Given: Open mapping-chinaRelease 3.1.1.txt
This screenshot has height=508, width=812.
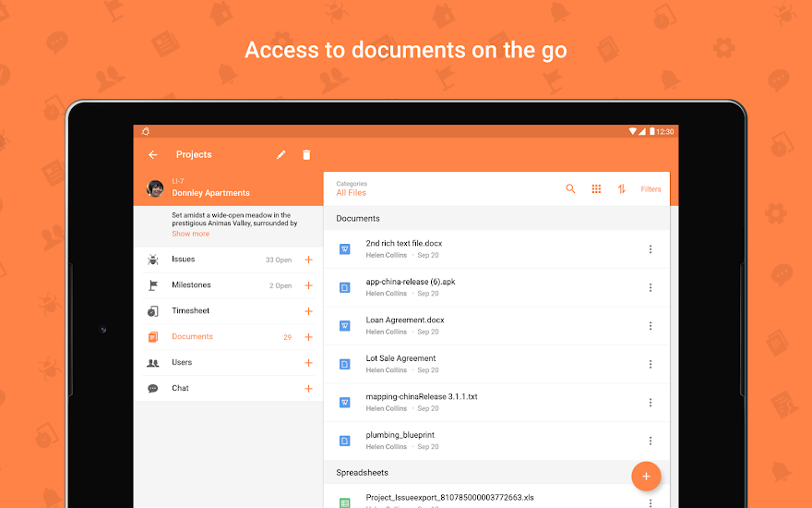Looking at the screenshot, I should [x=496, y=403].
